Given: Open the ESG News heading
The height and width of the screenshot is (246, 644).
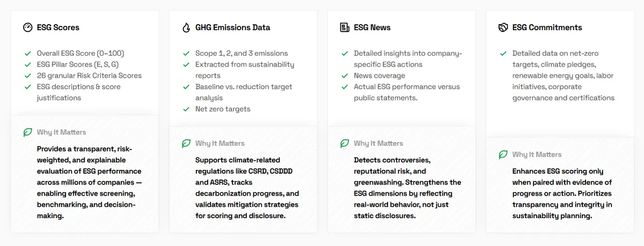Looking at the screenshot, I should pos(372,27).
